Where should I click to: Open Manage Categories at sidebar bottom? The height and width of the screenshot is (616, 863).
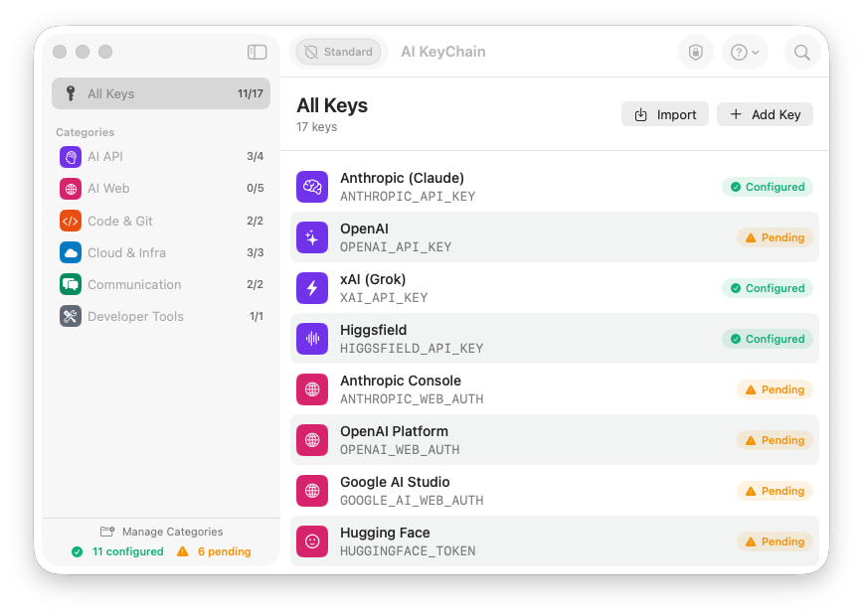[x=161, y=532]
